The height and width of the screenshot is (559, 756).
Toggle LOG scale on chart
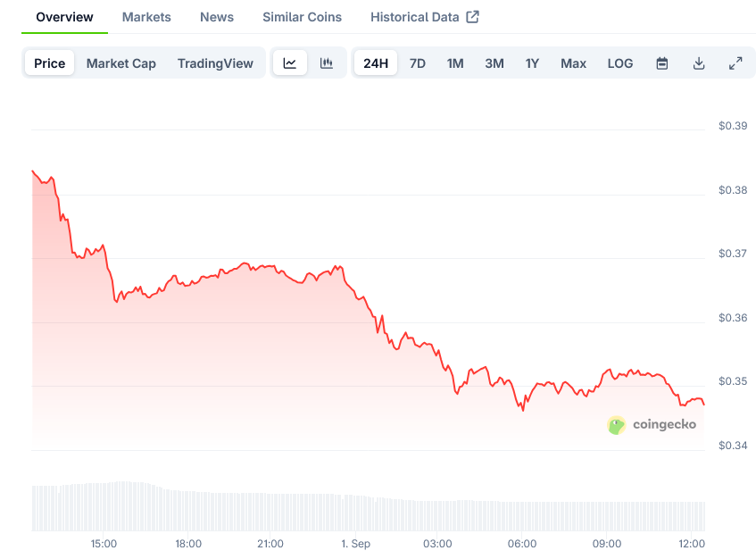pos(620,63)
